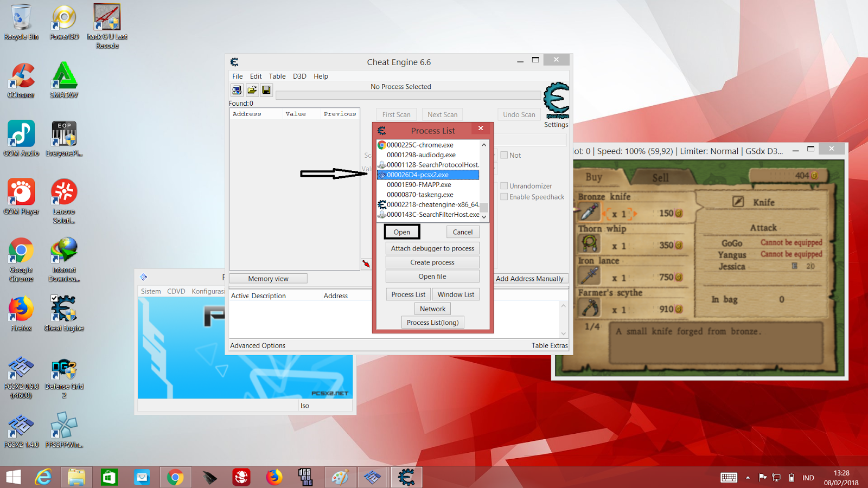The width and height of the screenshot is (868, 488).
Task: Click Add Address Manually
Action: click(529, 279)
